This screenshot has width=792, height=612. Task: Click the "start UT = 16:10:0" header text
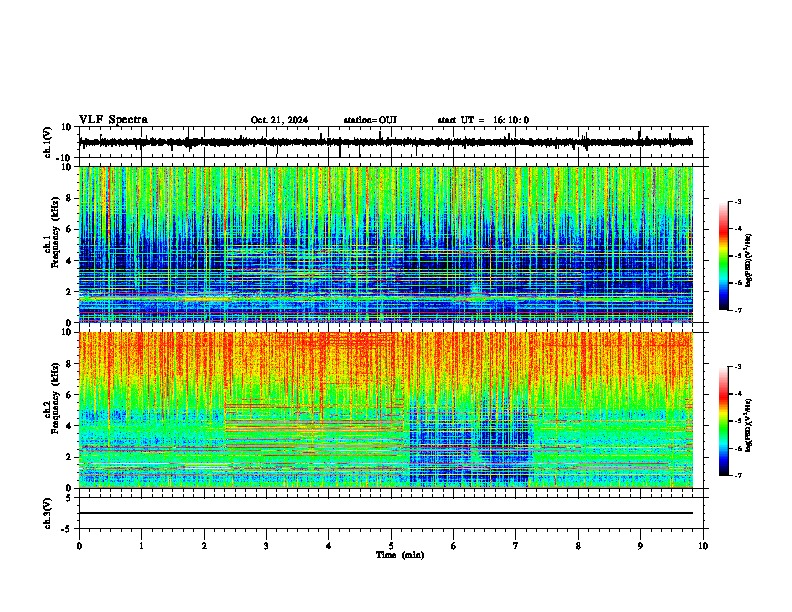483,120
